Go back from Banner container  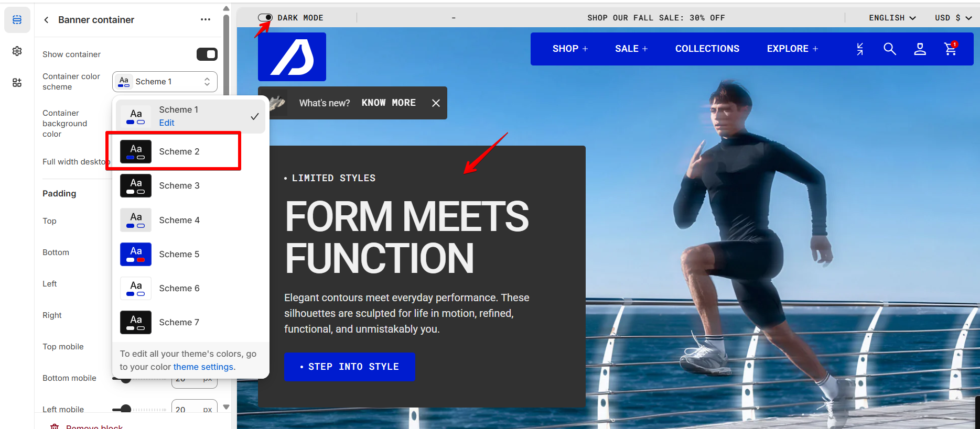46,20
